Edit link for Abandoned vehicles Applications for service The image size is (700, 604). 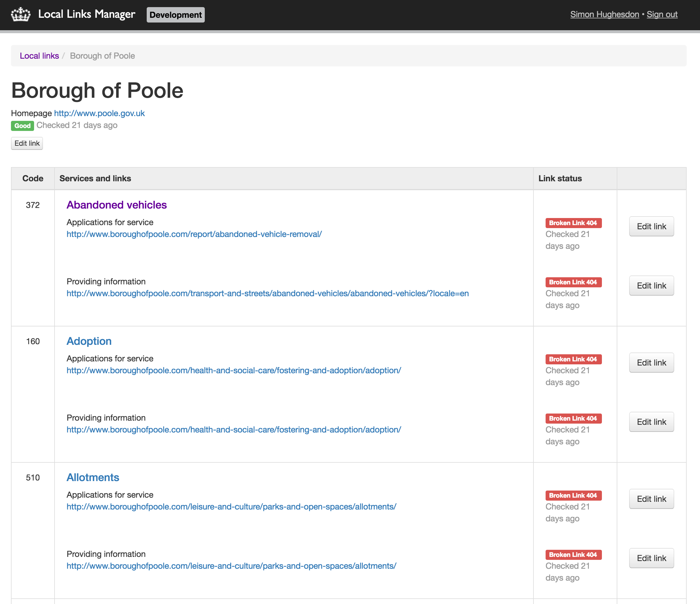click(x=651, y=226)
